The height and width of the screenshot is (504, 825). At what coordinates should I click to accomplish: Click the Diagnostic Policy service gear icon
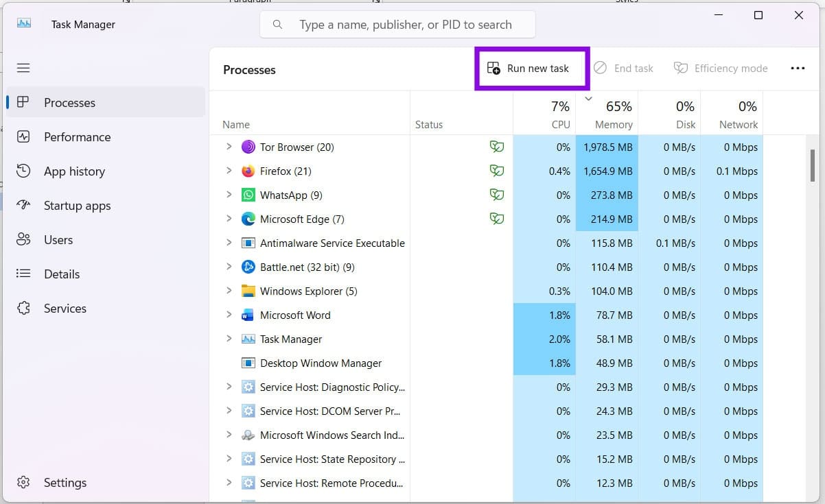click(x=248, y=387)
